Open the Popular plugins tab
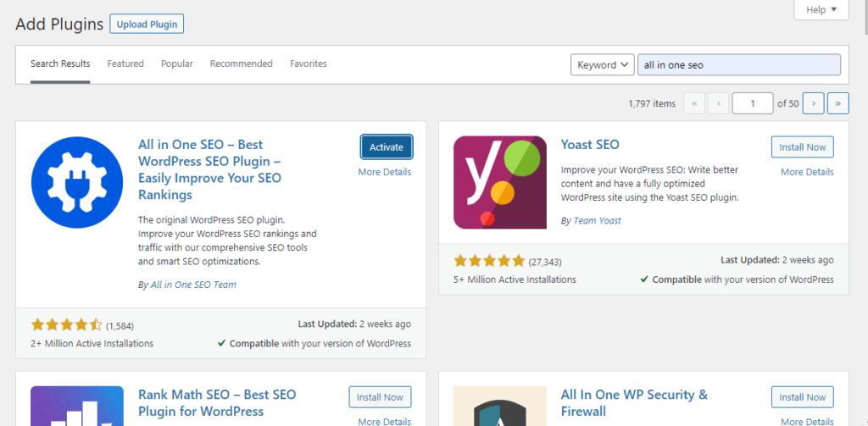 click(x=177, y=64)
